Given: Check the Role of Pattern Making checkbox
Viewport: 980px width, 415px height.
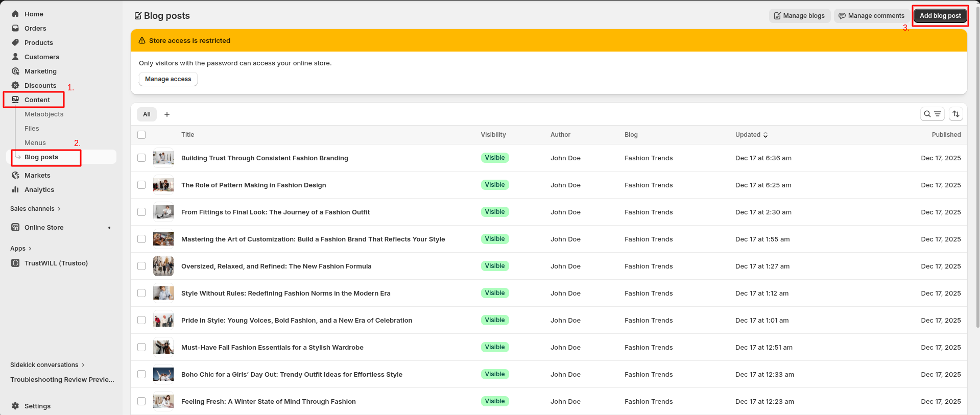Looking at the screenshot, I should coord(141,185).
